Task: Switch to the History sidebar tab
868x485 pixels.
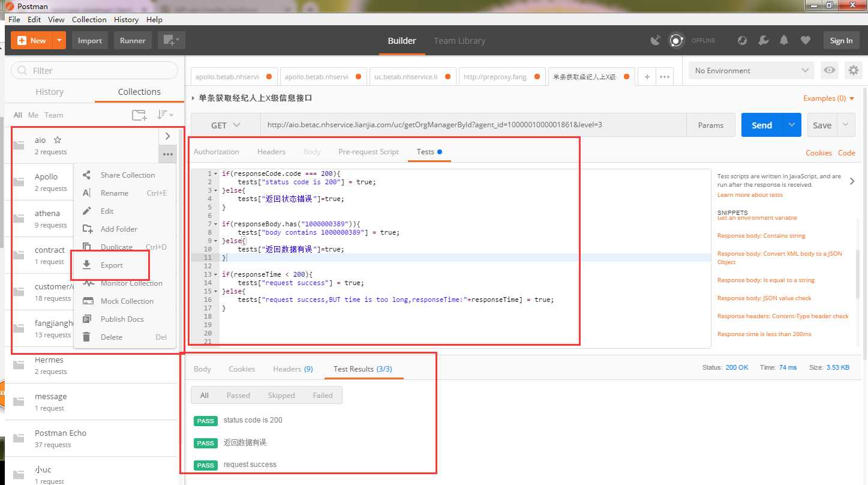Action: 49,92
